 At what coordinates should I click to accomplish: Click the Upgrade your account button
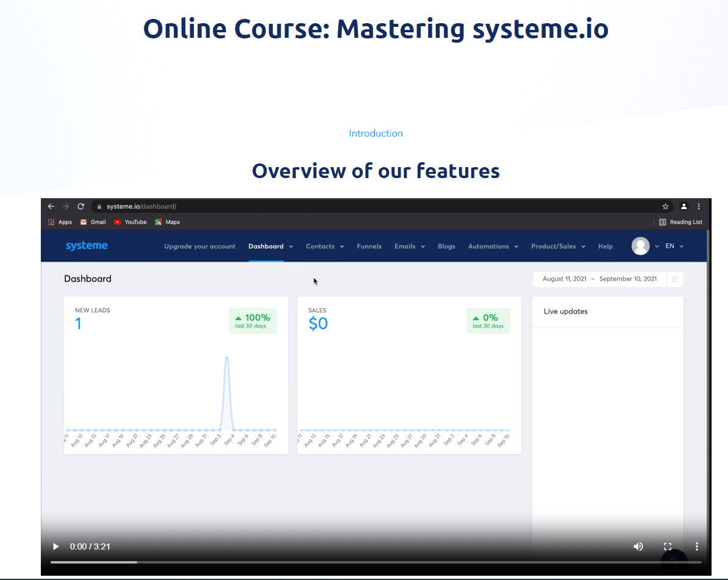click(199, 246)
